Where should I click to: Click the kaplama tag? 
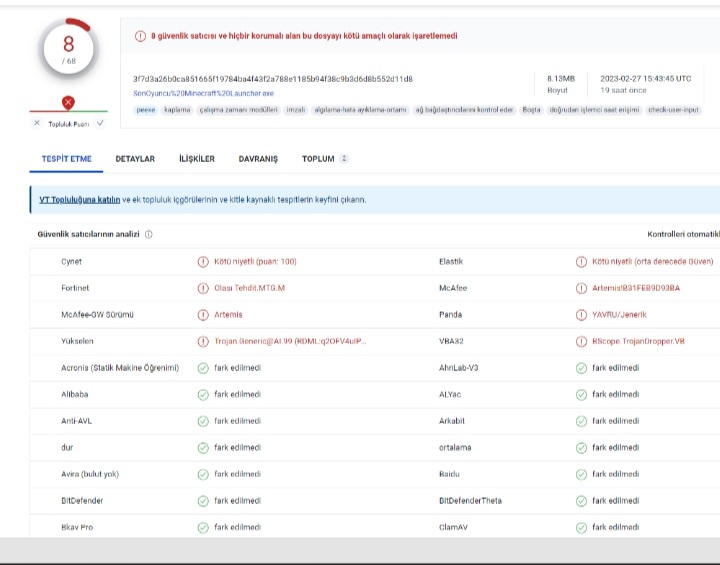pyautogui.click(x=177, y=110)
